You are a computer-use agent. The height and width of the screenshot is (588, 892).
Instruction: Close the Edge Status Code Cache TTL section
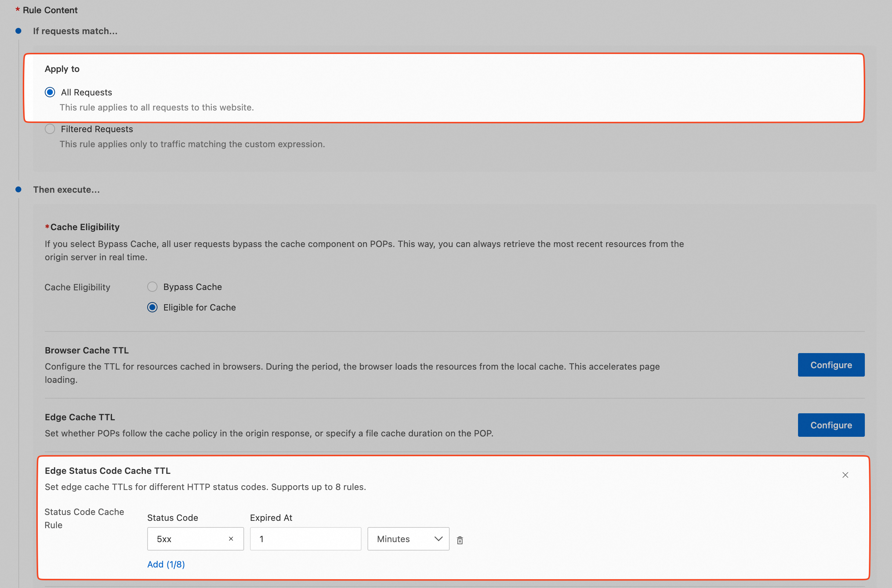click(845, 475)
